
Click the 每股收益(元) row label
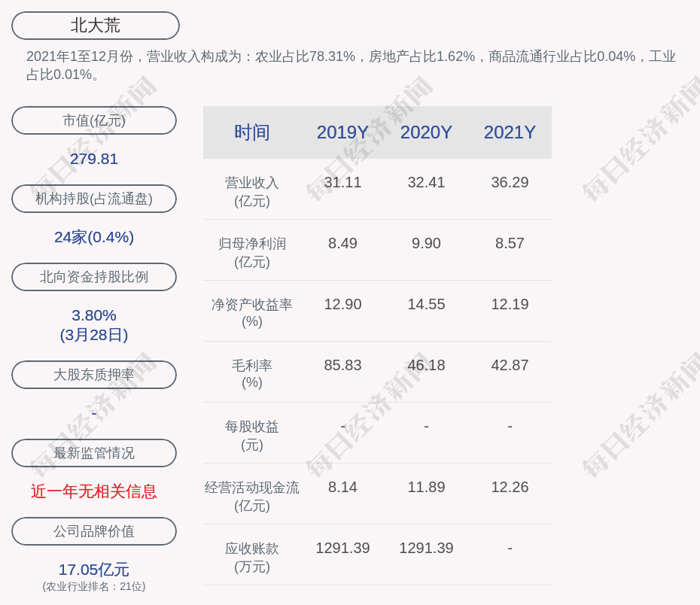[252, 436]
